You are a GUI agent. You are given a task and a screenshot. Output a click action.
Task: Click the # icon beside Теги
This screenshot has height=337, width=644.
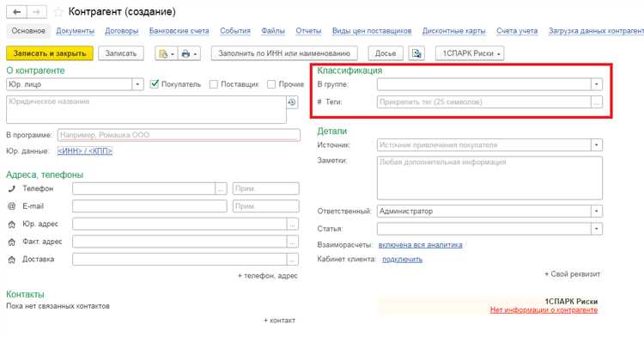click(x=319, y=102)
